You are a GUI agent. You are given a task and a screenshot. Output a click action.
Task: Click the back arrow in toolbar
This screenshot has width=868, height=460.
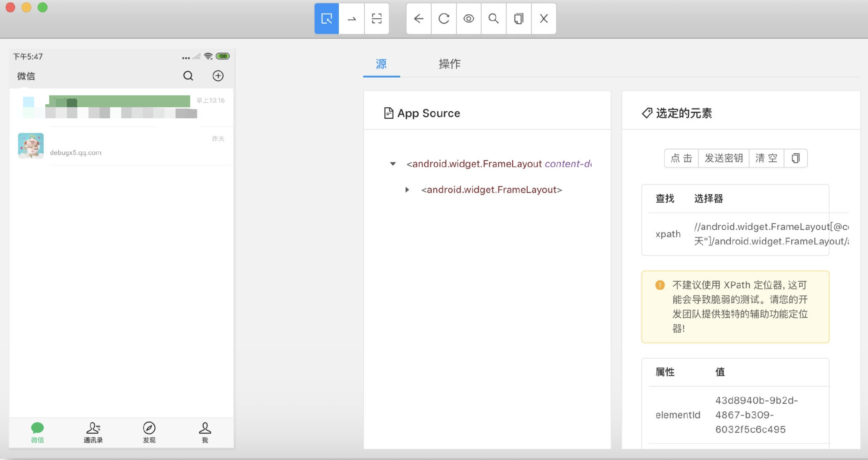tap(419, 19)
